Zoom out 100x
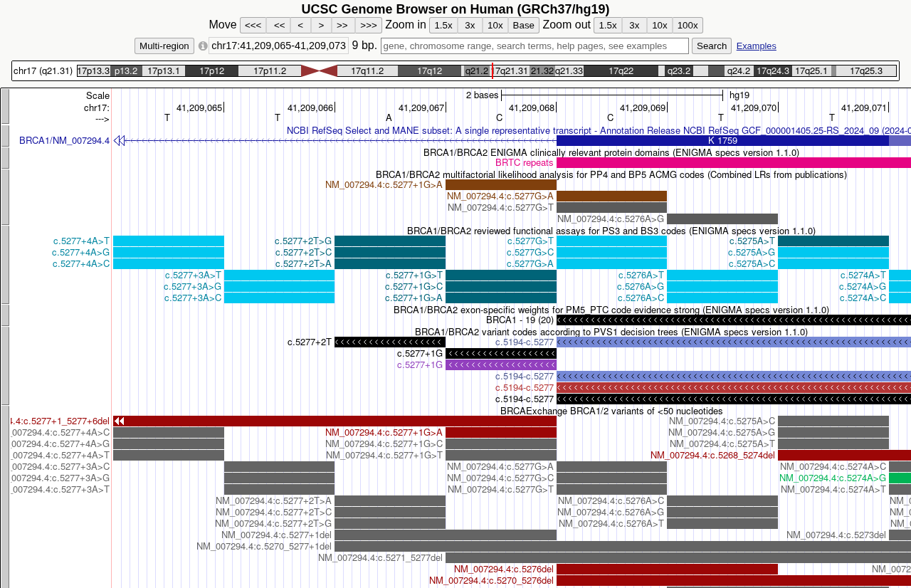Screen dimensions: 911x588 688,26
